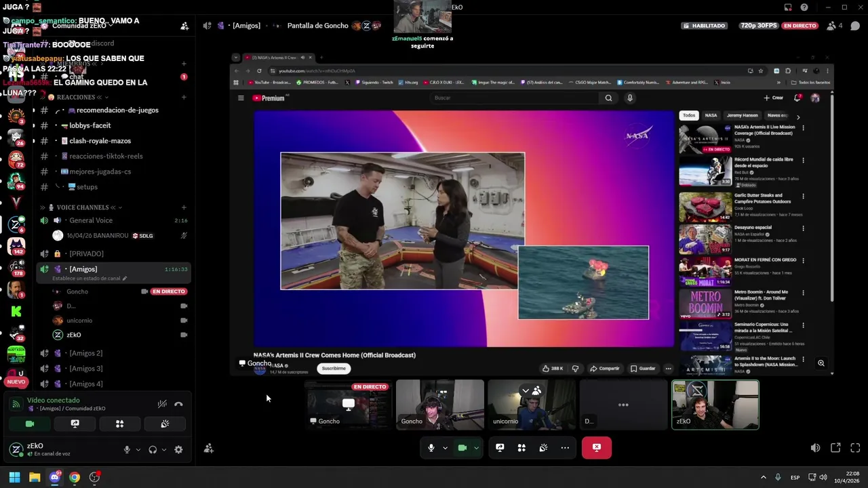
Task: Collapse the VOICE CHANNELS category
Action: (x=82, y=207)
